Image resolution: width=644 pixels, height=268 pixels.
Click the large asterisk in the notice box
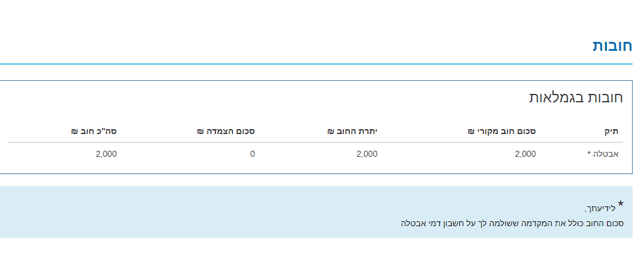tap(621, 205)
